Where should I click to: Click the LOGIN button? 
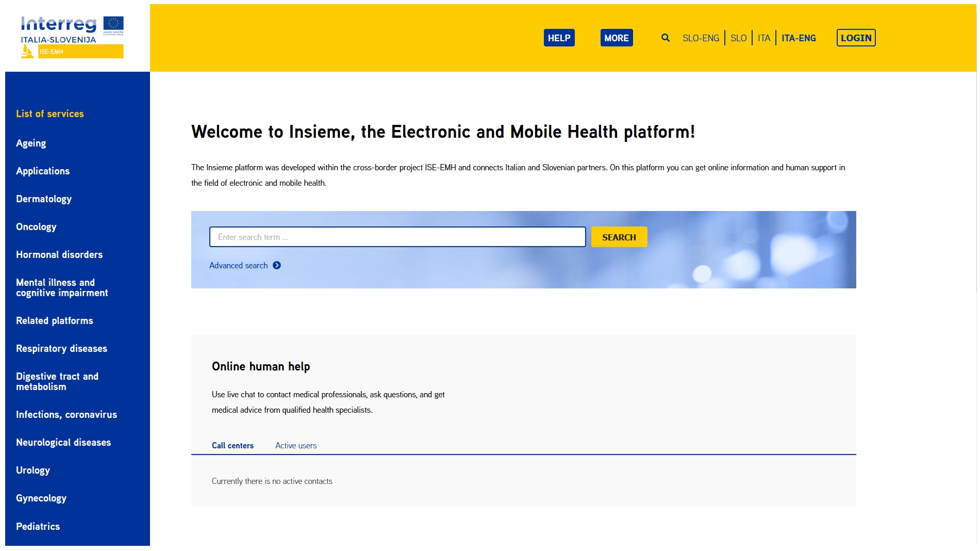(x=856, y=38)
